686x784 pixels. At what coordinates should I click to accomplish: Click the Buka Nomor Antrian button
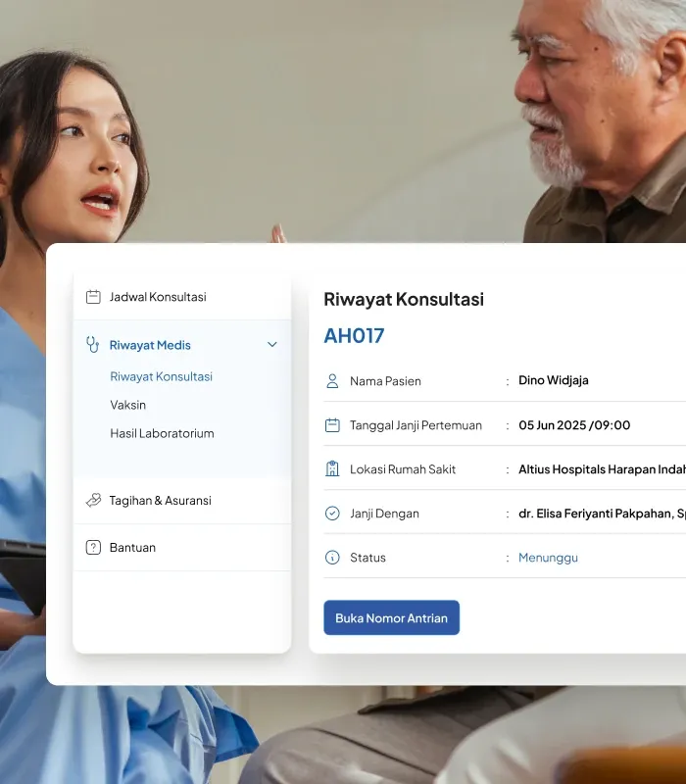pyautogui.click(x=391, y=618)
